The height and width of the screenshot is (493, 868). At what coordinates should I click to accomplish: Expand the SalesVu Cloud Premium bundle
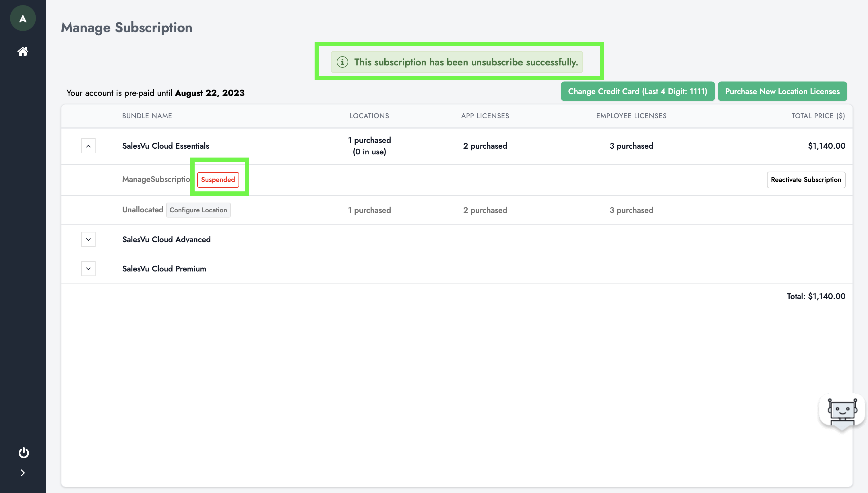tap(88, 269)
